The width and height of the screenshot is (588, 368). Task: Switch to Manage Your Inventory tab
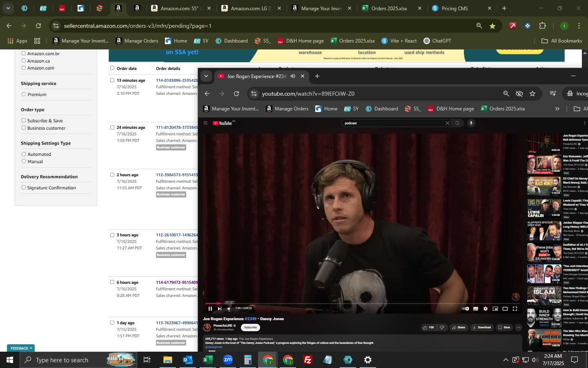click(x=321, y=8)
